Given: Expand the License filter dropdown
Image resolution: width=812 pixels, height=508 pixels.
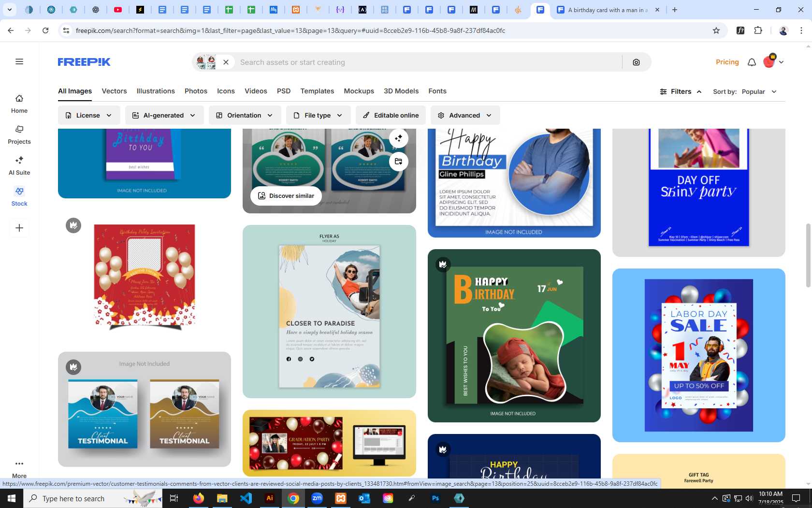Looking at the screenshot, I should click(89, 115).
